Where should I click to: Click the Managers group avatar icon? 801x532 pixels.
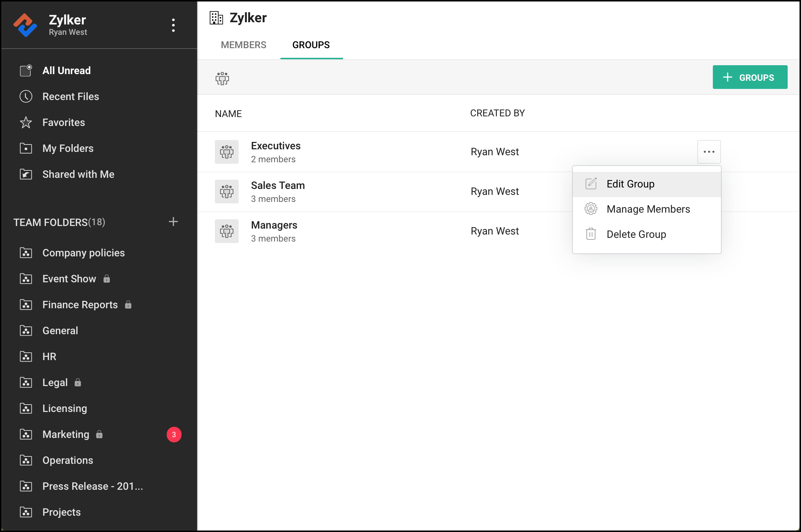(227, 231)
